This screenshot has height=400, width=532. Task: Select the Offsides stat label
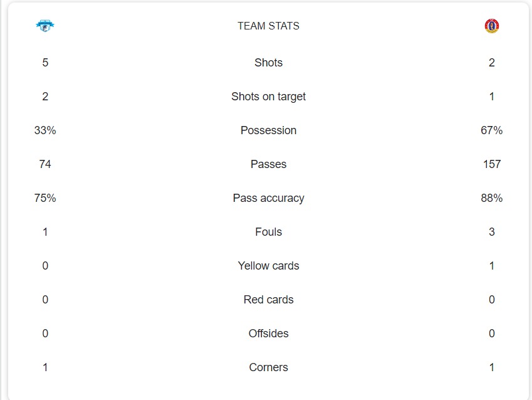268,334
